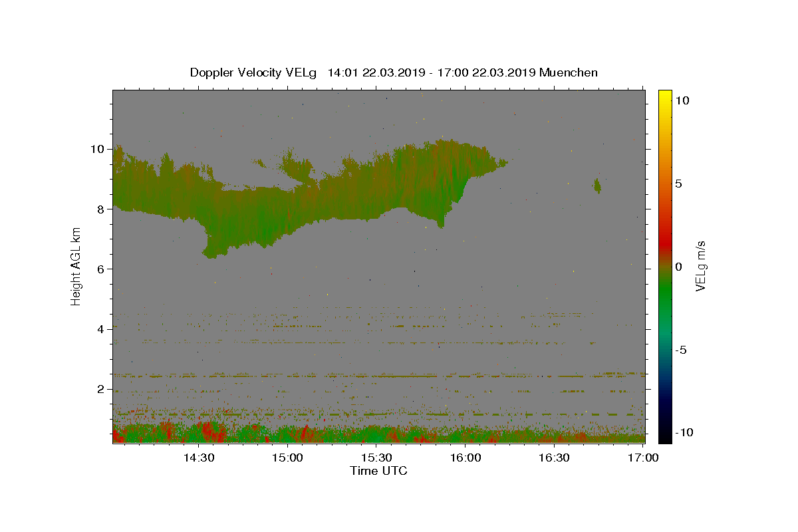798x532 pixels.
Task: Click the 17:00 time tick label
Action: (x=643, y=458)
